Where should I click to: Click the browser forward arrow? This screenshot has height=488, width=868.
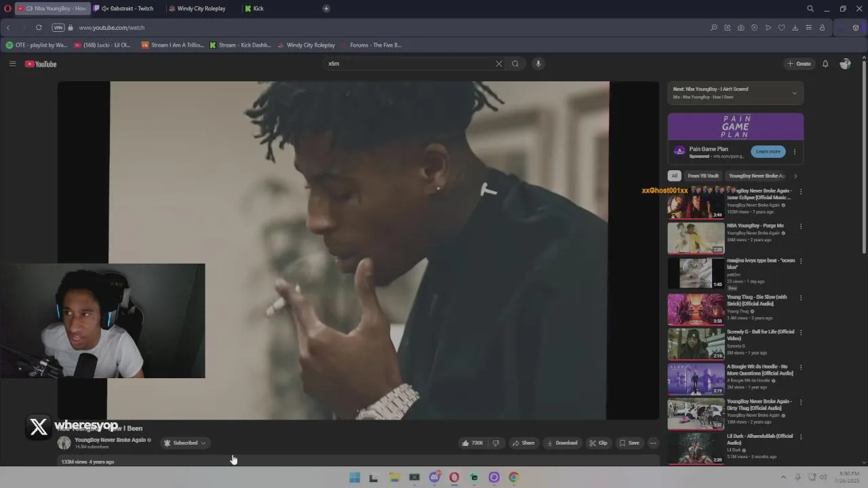[x=23, y=28]
